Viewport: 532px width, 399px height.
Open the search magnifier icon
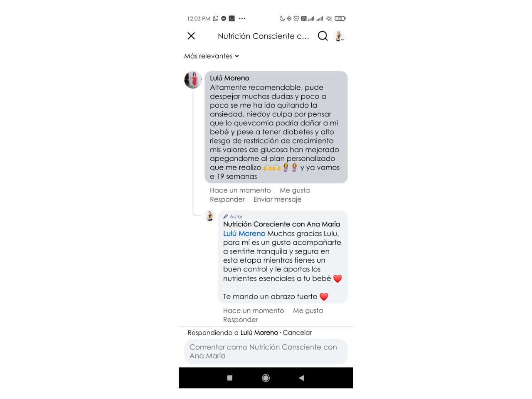coord(323,36)
